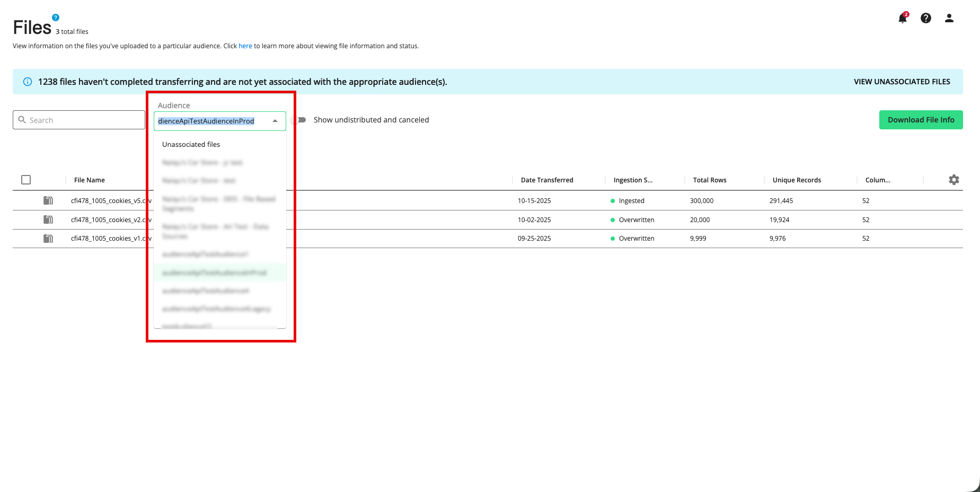
Task: Sort by the File Name column header
Action: point(90,180)
